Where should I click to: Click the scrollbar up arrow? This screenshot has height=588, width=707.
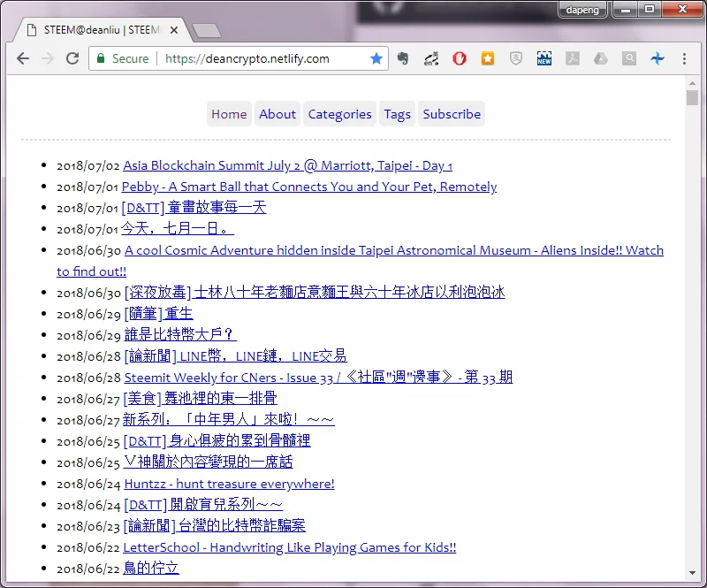pos(692,83)
